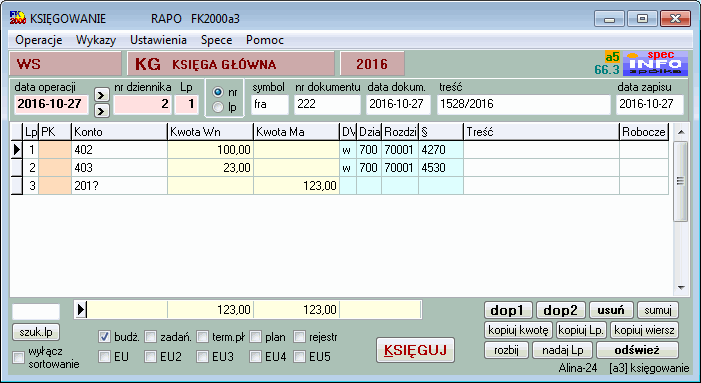This screenshot has height=383, width=701.
Task: Uncheck the budż. checkbox
Action: (104, 337)
